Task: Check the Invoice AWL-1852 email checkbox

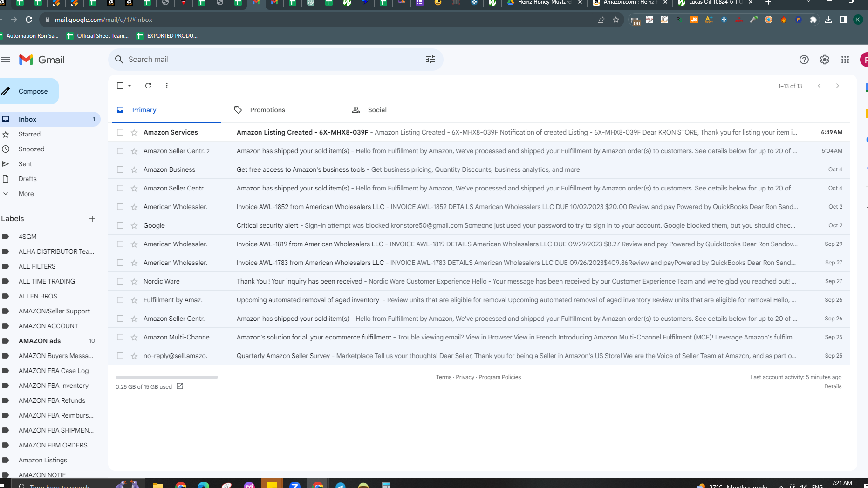Action: pos(120,207)
